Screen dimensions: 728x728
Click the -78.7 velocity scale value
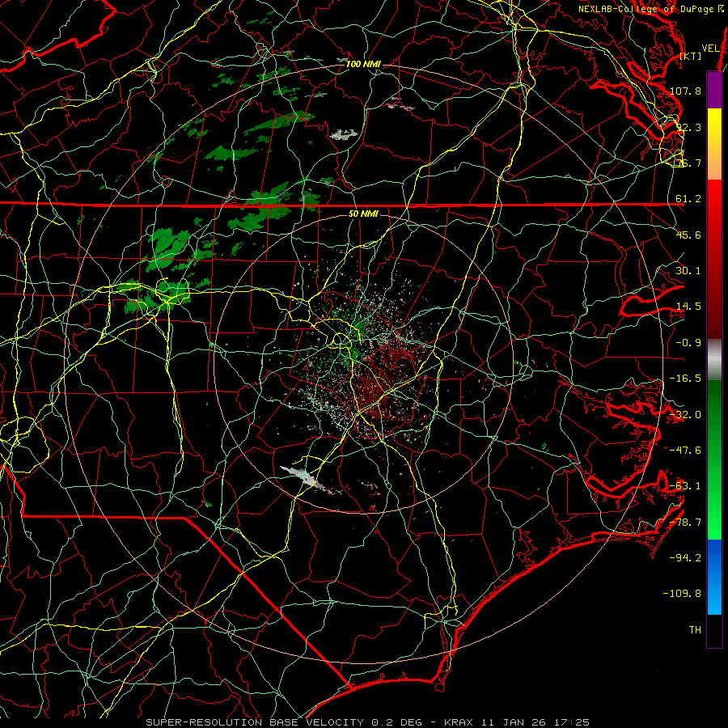(x=685, y=523)
